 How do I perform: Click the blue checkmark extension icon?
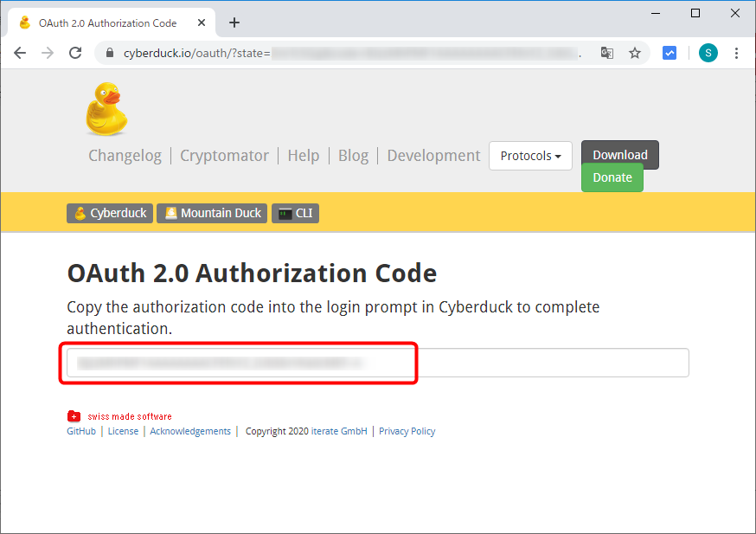[x=670, y=53]
